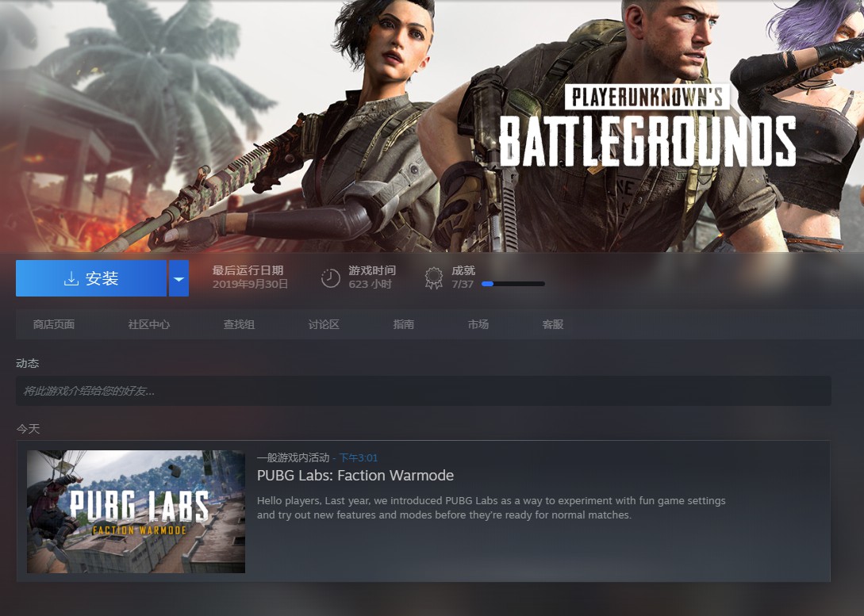Click the PLAYERUNKNOWN'S BATTLEGROUNDS logo banner

pyautogui.click(x=647, y=125)
